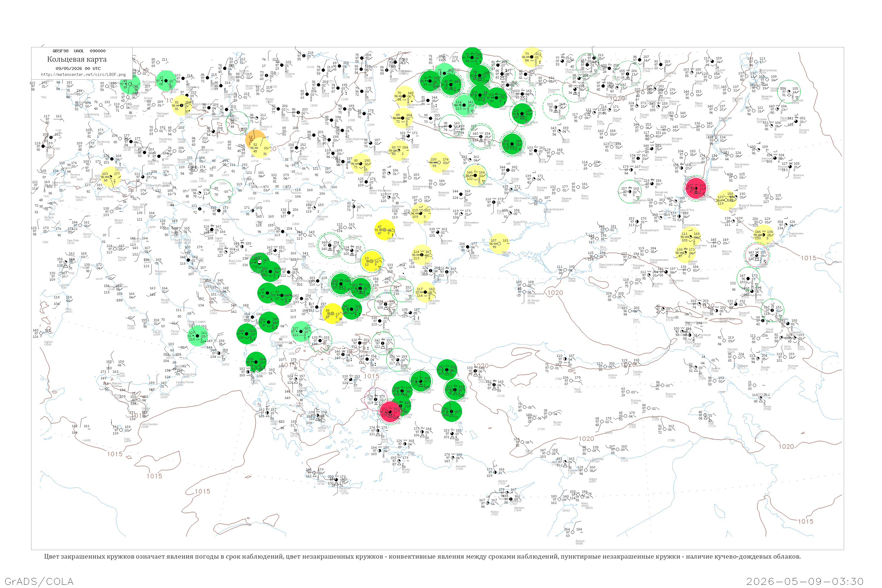Screen dimensions: 882x588
Task: Click the "Цимлянск" station label
Action: (670, 226)
